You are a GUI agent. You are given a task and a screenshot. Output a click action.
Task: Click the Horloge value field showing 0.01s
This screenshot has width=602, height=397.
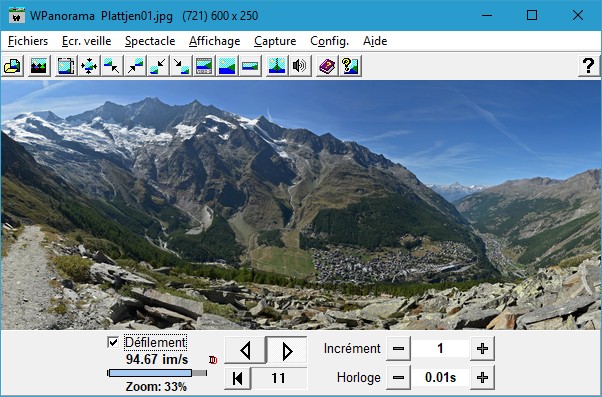point(440,378)
